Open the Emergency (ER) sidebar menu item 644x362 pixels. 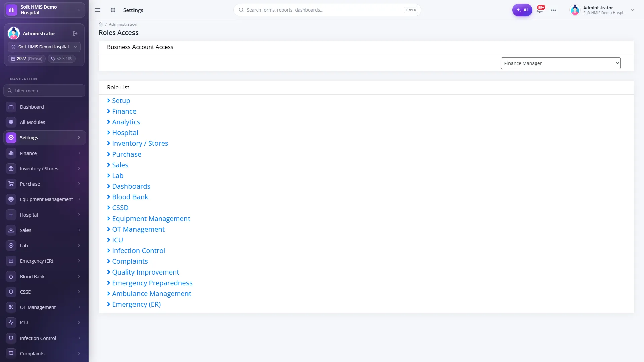point(45,261)
